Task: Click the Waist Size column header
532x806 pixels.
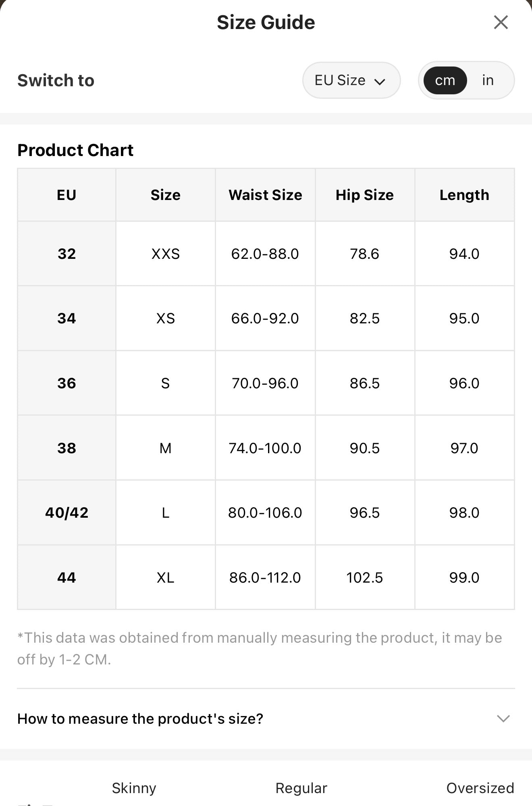Action: (265, 195)
